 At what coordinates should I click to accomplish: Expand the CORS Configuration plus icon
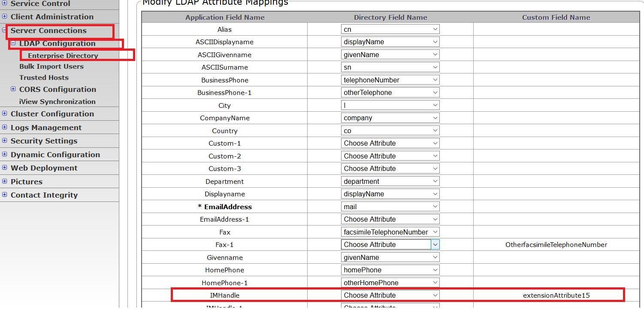(13, 89)
